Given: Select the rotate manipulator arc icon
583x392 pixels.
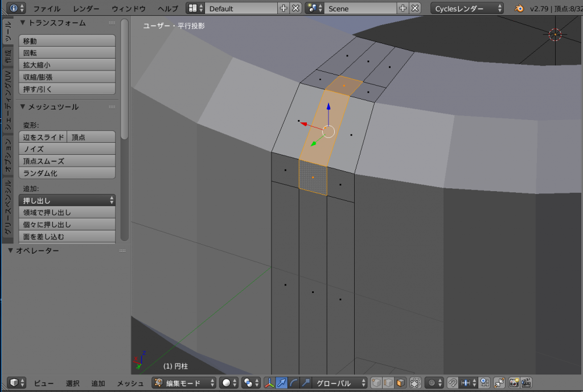Looking at the screenshot, I should pos(294,383).
